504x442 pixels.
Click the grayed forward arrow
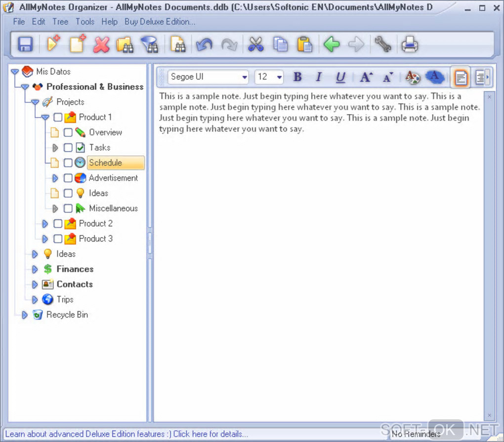click(x=356, y=44)
